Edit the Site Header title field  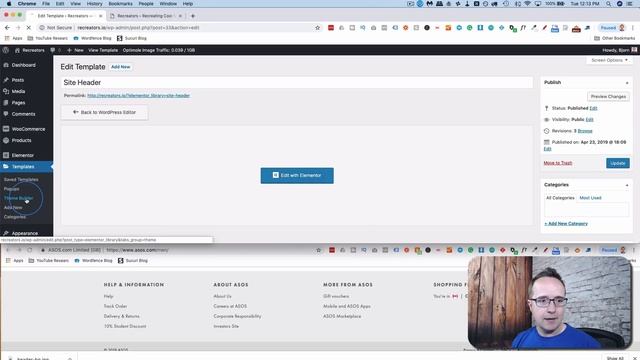(x=297, y=82)
